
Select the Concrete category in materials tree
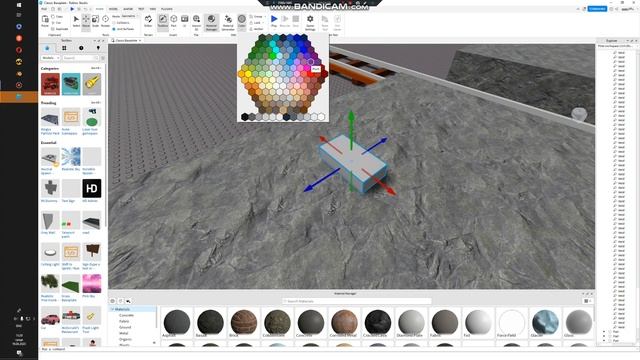(x=126, y=316)
